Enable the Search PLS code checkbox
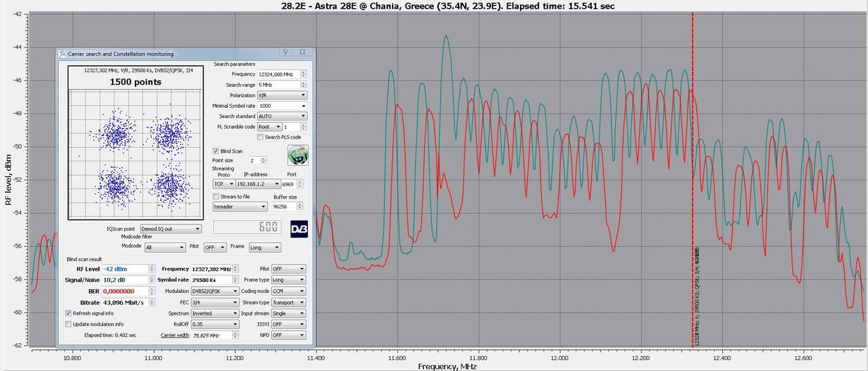868x371 pixels. pyautogui.click(x=260, y=137)
